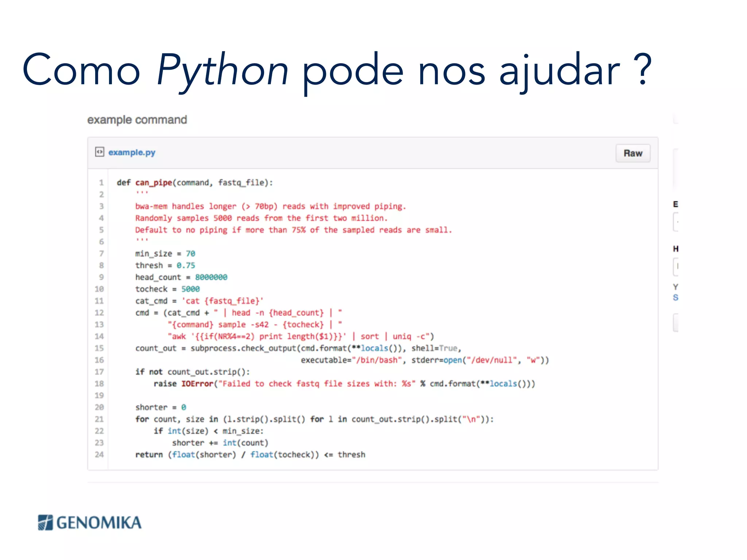This screenshot has width=747, height=560.
Task: Click the 'def can_pipe(command, fastq_file):' line
Action: pos(195,183)
